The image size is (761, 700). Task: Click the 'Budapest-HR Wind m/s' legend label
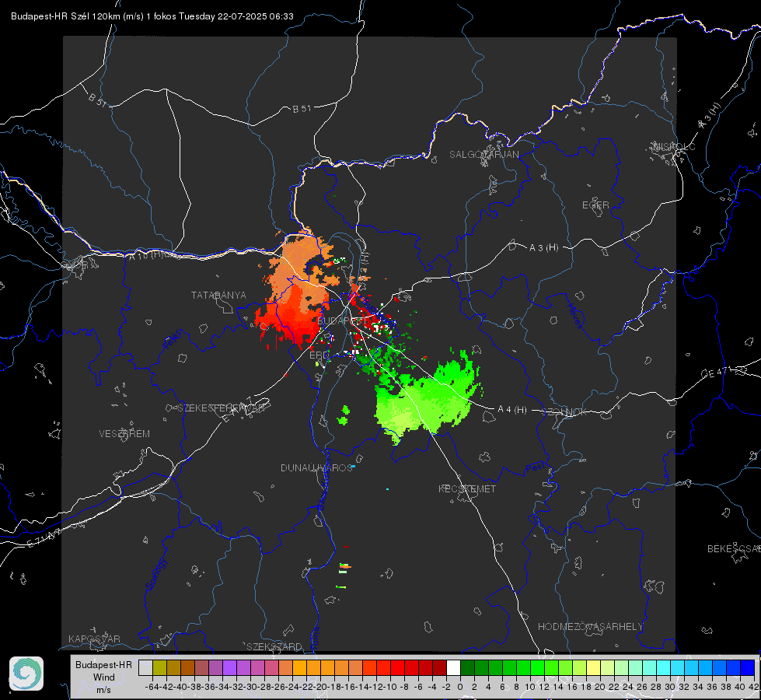(x=104, y=677)
